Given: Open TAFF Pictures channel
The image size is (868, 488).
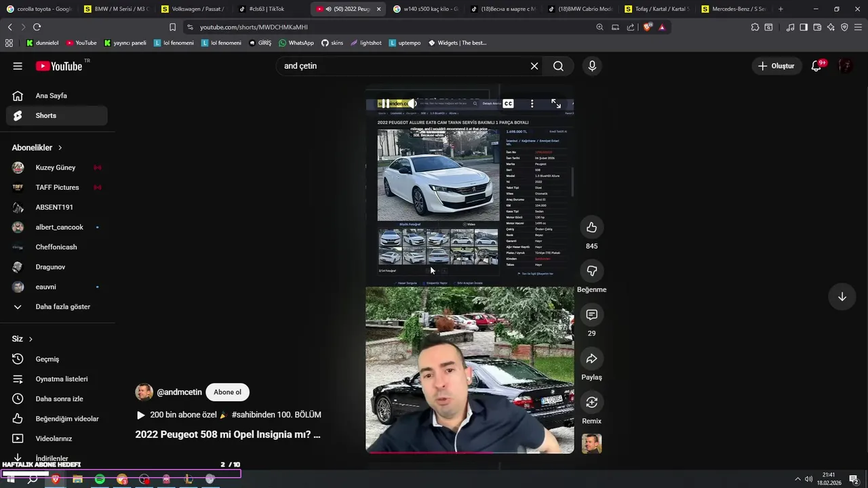Looking at the screenshot, I should pos(57,187).
